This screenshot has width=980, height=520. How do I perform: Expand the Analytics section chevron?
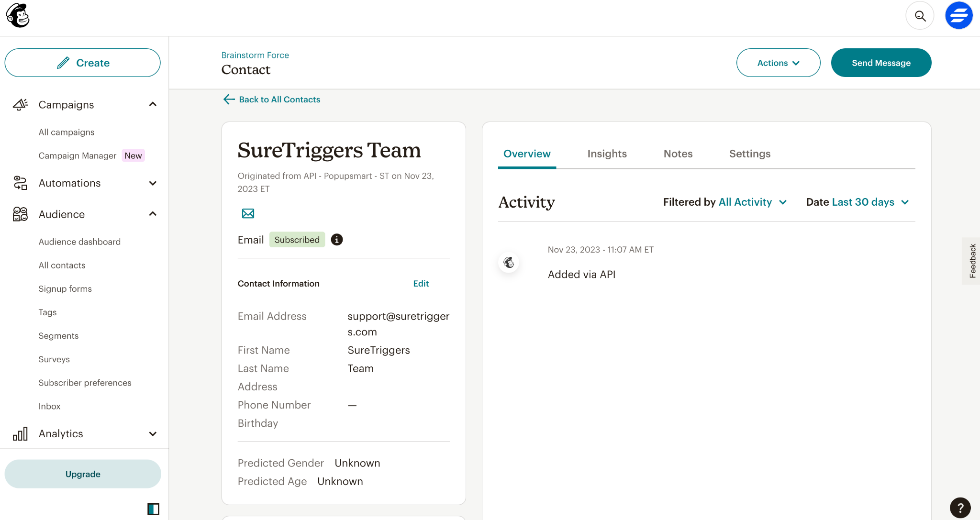tap(153, 434)
